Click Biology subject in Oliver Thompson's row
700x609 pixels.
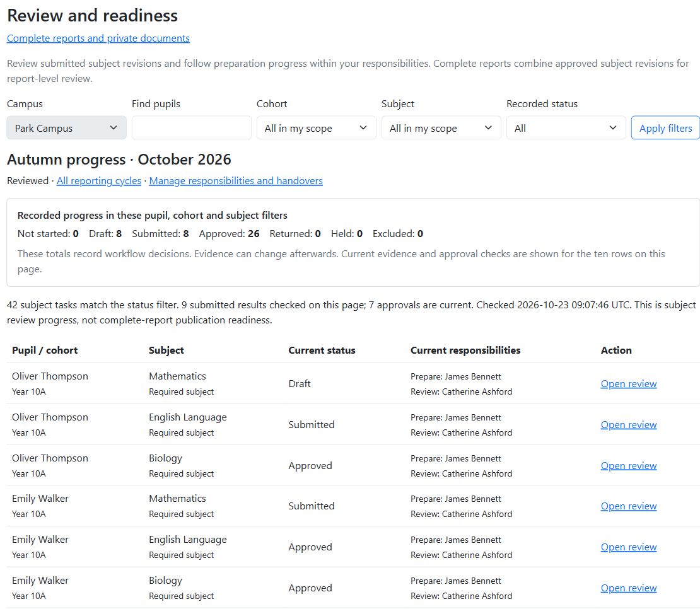point(166,458)
